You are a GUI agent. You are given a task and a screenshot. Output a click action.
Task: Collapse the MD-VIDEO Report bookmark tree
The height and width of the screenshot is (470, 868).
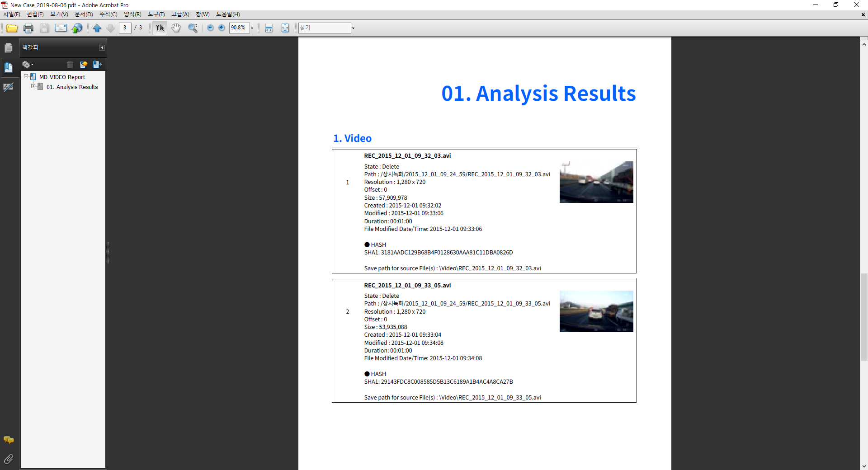click(x=26, y=76)
